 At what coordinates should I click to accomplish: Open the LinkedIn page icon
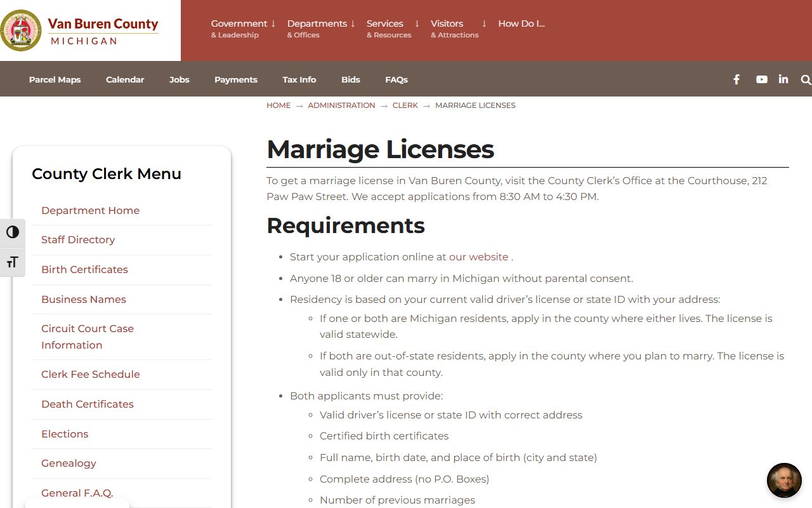point(783,79)
